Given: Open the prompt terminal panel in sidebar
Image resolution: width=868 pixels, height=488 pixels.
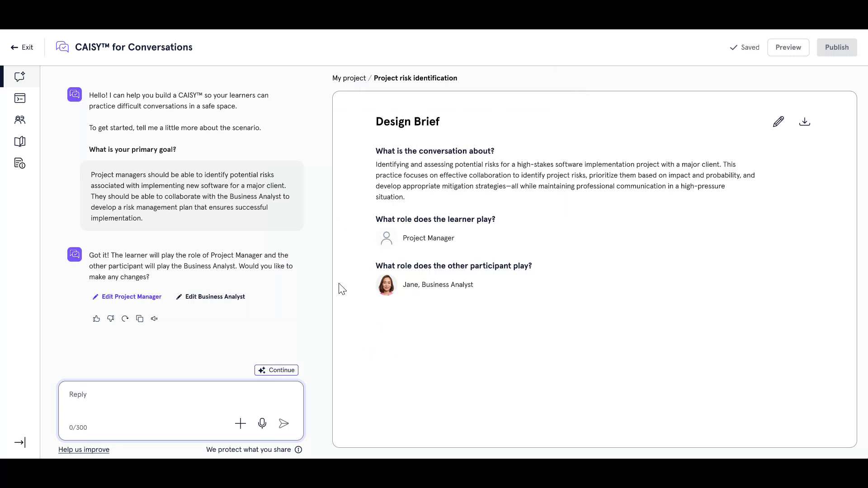Looking at the screenshot, I should click(19, 98).
